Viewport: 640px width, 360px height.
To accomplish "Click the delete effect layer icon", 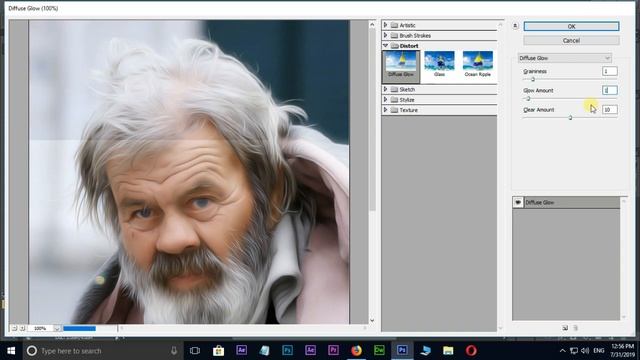I will pyautogui.click(x=576, y=328).
